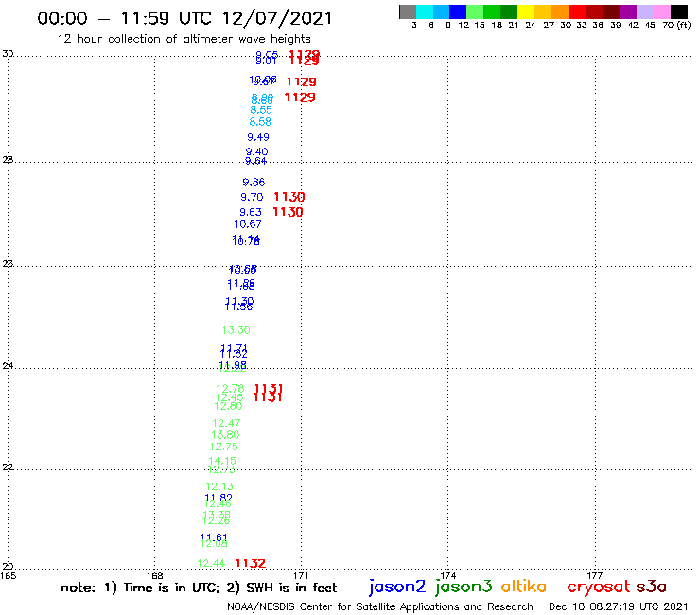Select the latitude axis label 22
Viewport: 700px width, 615px height.
(x=8, y=466)
